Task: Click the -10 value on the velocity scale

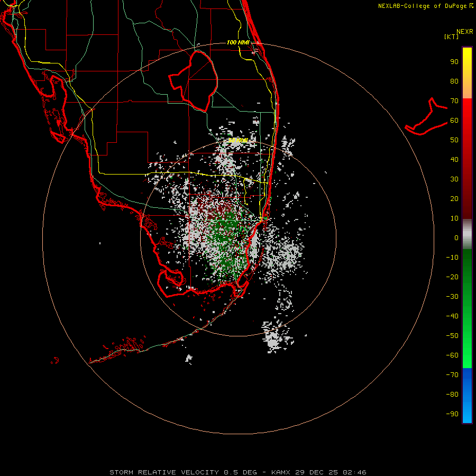Action: 452,258
